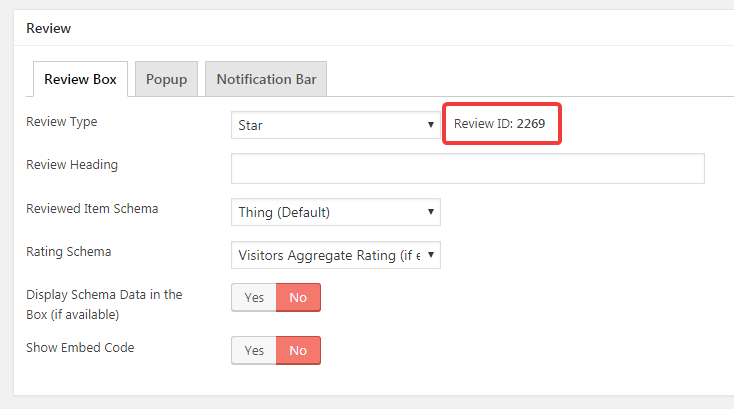Click the Review Heading text field

click(x=467, y=168)
